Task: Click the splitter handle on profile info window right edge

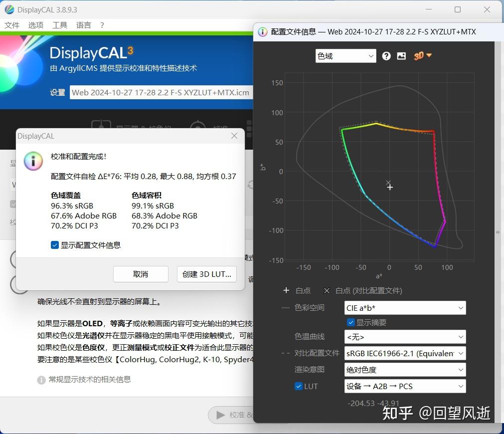Action: pos(497,232)
